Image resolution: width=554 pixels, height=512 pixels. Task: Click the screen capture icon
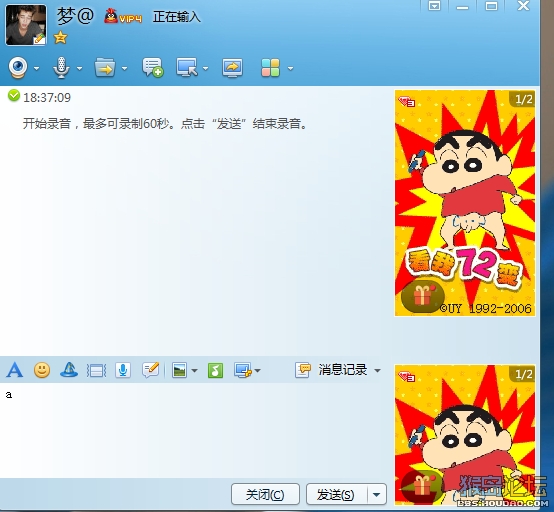pyautogui.click(x=243, y=371)
